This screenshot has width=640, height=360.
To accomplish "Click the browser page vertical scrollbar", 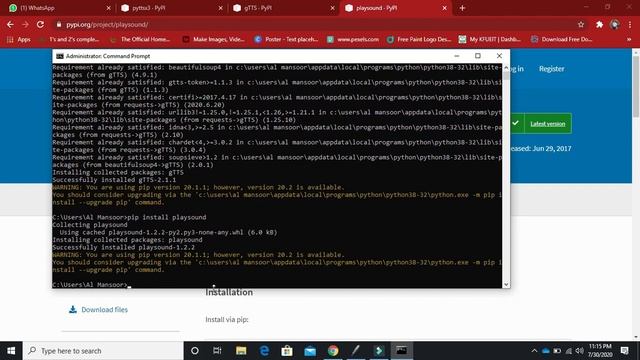I will pyautogui.click(x=636, y=86).
